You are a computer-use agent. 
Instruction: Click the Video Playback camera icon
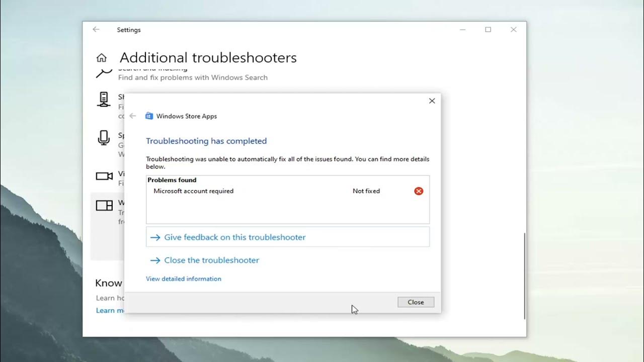[104, 176]
